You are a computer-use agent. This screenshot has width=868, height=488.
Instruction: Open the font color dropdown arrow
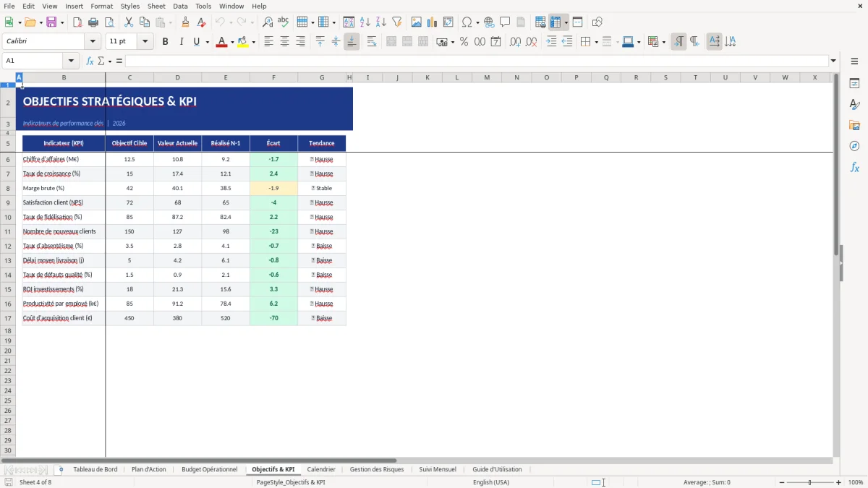[x=231, y=41]
